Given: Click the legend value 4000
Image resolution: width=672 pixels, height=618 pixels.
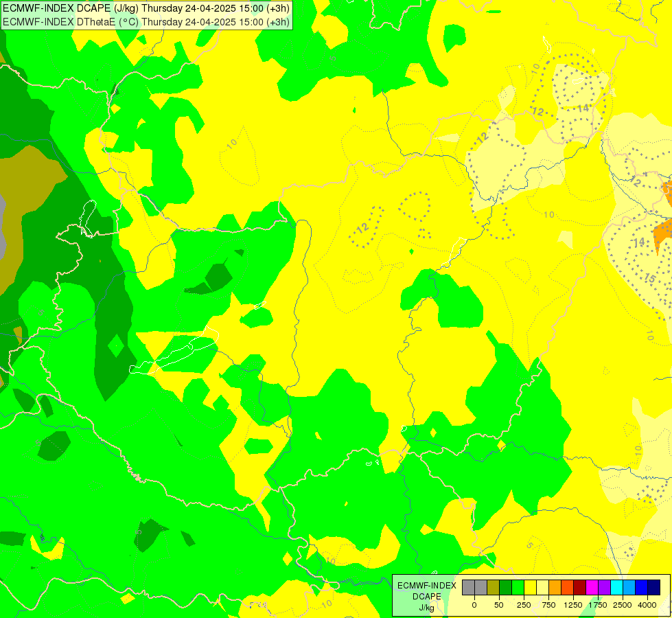Looking at the screenshot, I should coord(647,605).
